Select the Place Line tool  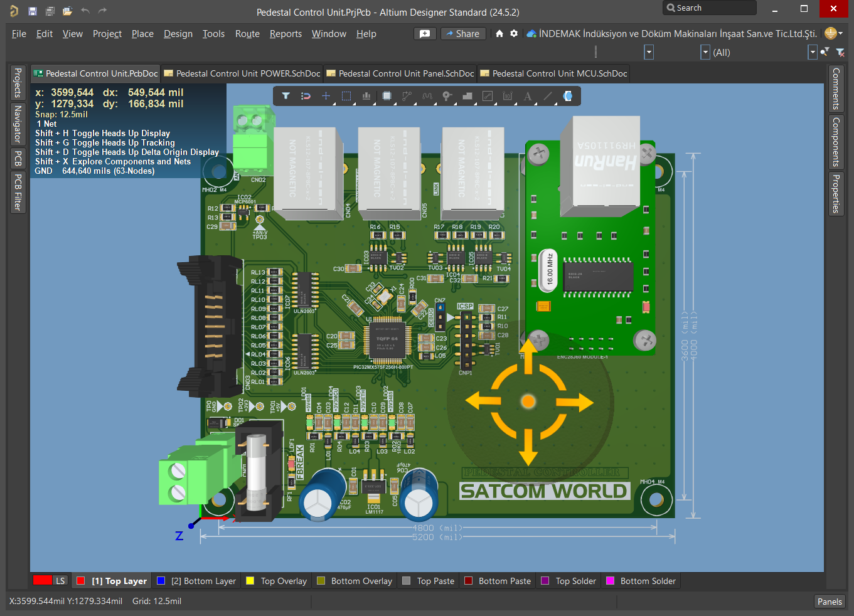coord(548,96)
